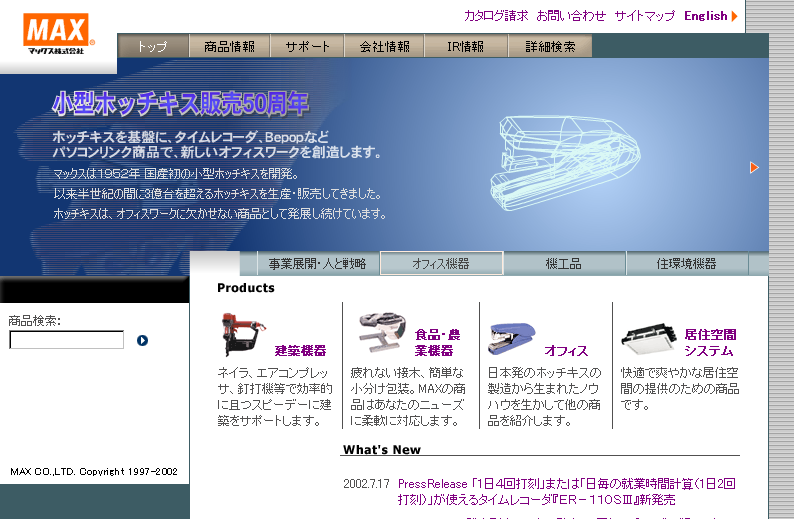
Task: Click the What's New section heading
Action: point(382,450)
